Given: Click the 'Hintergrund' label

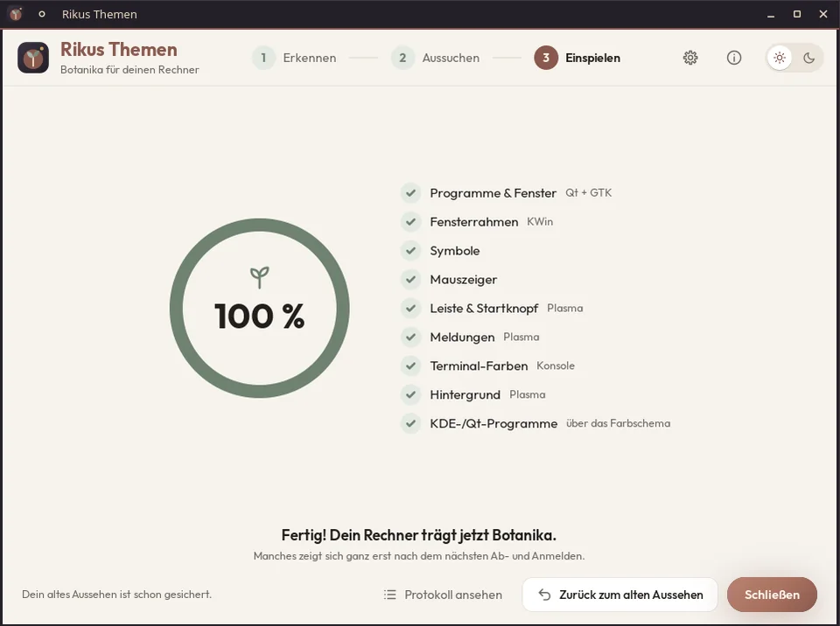Looking at the screenshot, I should 465,395.
